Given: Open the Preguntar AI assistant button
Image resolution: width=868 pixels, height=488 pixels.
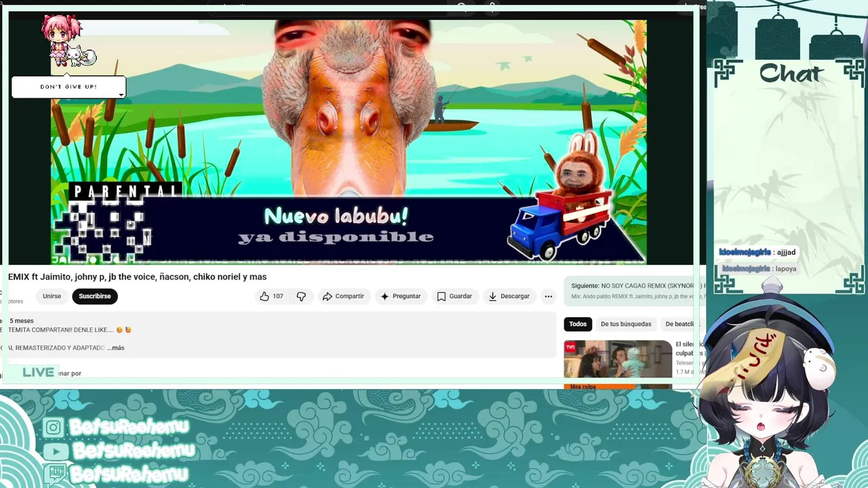Looking at the screenshot, I should (400, 296).
